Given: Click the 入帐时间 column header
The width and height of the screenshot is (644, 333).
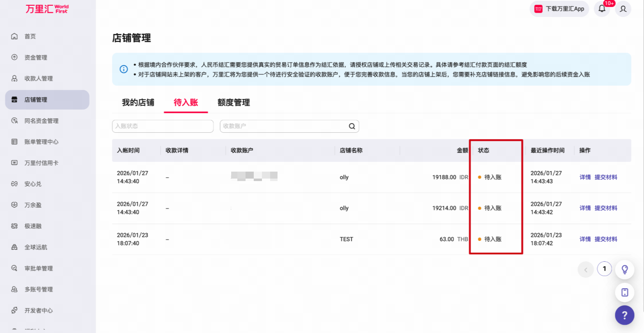Looking at the screenshot, I should click(128, 150).
